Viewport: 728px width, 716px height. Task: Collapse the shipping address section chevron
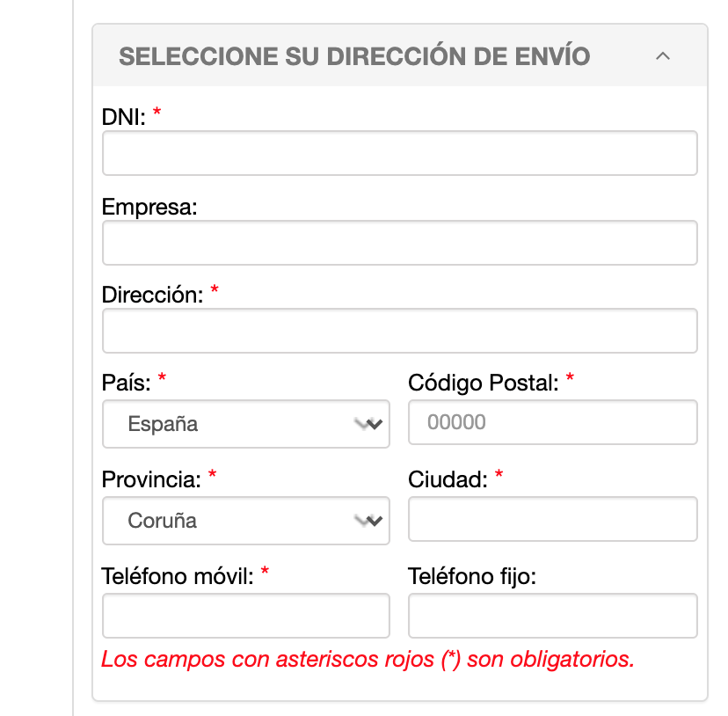coord(663,56)
